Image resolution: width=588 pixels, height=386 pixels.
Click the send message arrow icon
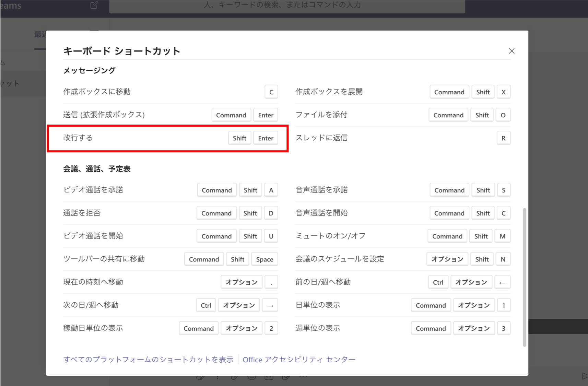[584, 376]
